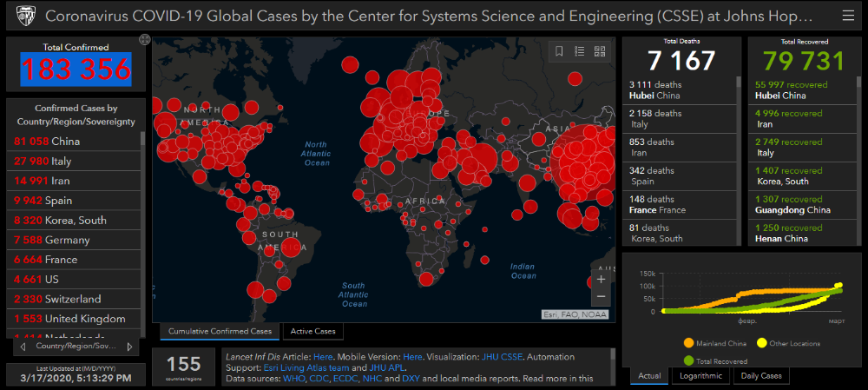
Task: Click 2 749 recovered Italy entry
Action: coord(803,148)
